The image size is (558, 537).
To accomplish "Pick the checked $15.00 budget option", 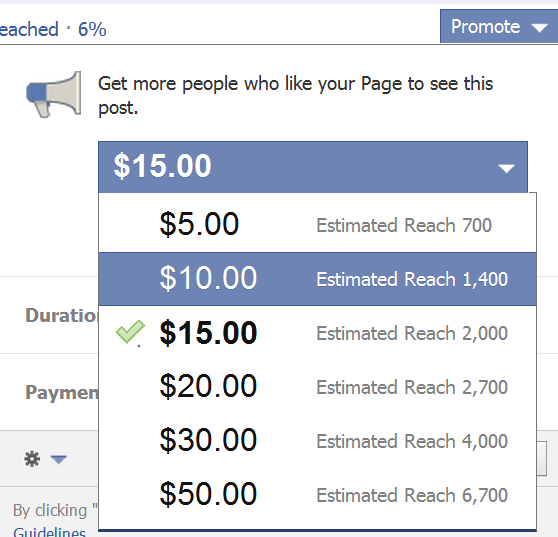I will [x=317, y=333].
